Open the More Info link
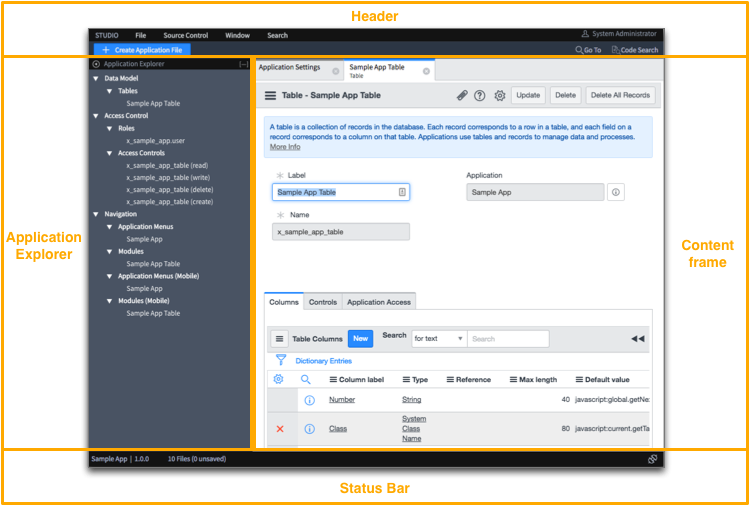This screenshot has height=505, width=749. click(285, 147)
